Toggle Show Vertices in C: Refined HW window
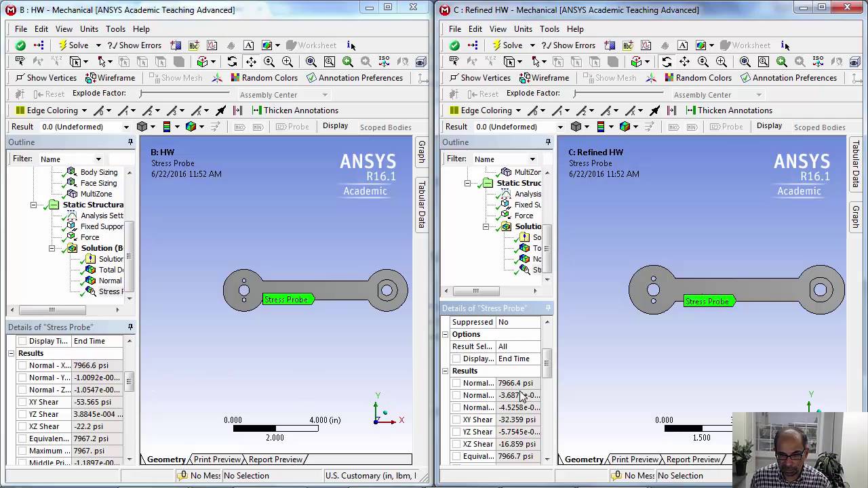Image resolution: width=868 pixels, height=488 pixels. coord(479,78)
